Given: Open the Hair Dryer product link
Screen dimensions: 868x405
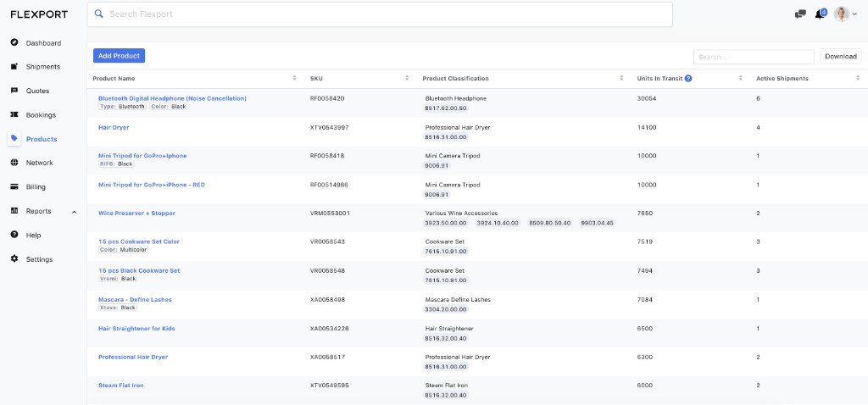Looking at the screenshot, I should click(x=114, y=127).
